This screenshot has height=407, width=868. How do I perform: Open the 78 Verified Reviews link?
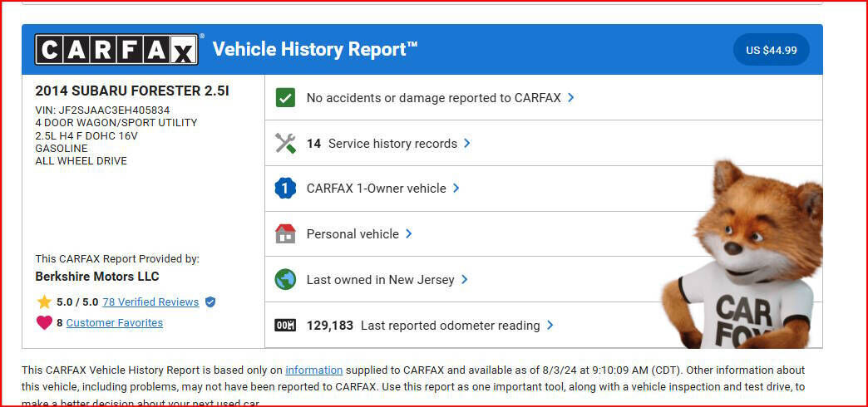click(x=150, y=302)
